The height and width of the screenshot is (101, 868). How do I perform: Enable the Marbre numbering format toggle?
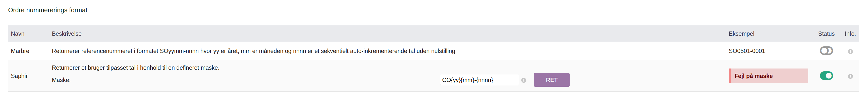tap(826, 51)
